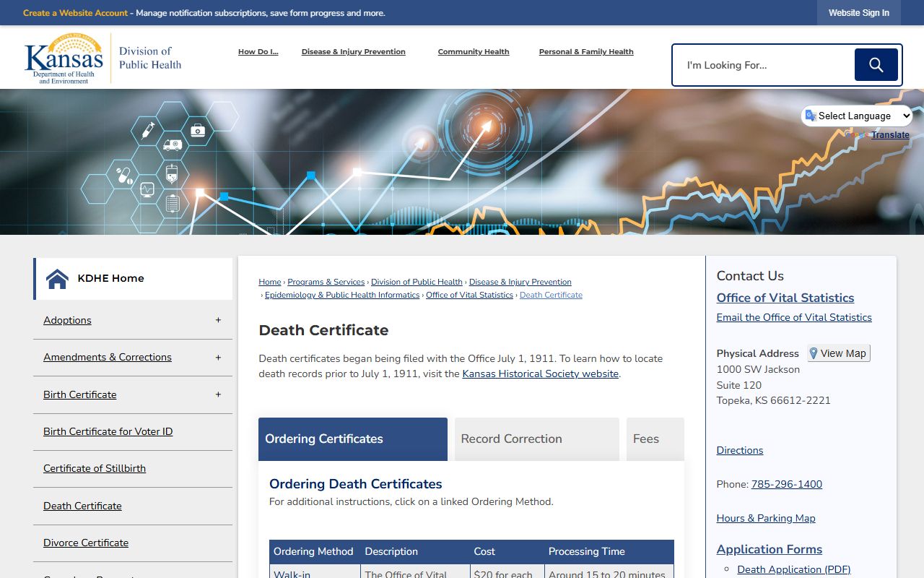Open Amendments & Corrections sidebar link
The width and height of the screenshot is (924, 578).
[x=108, y=357]
